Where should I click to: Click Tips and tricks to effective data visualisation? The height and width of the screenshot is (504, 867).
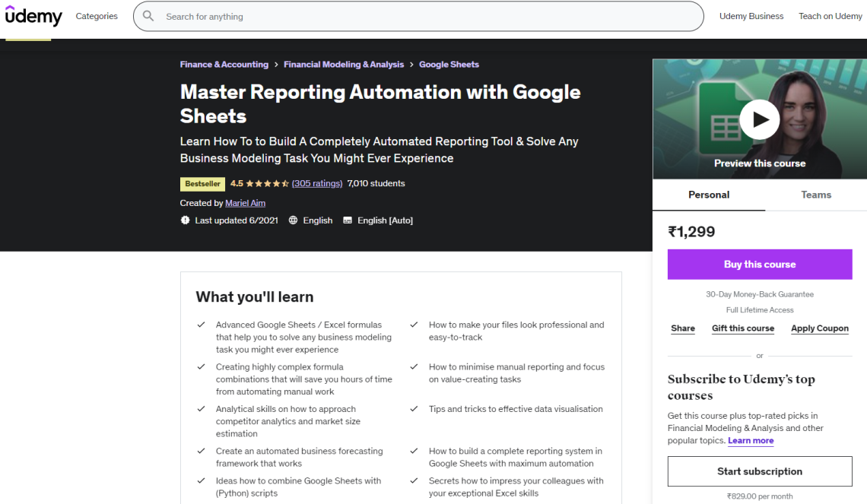(x=516, y=409)
